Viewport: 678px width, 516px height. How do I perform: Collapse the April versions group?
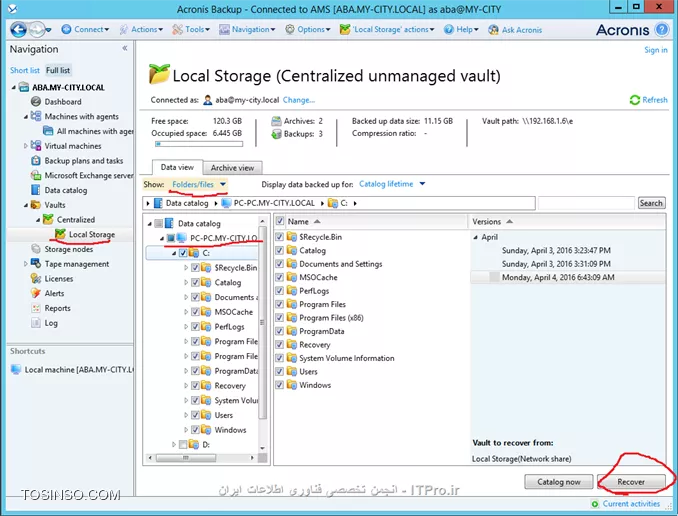point(476,237)
